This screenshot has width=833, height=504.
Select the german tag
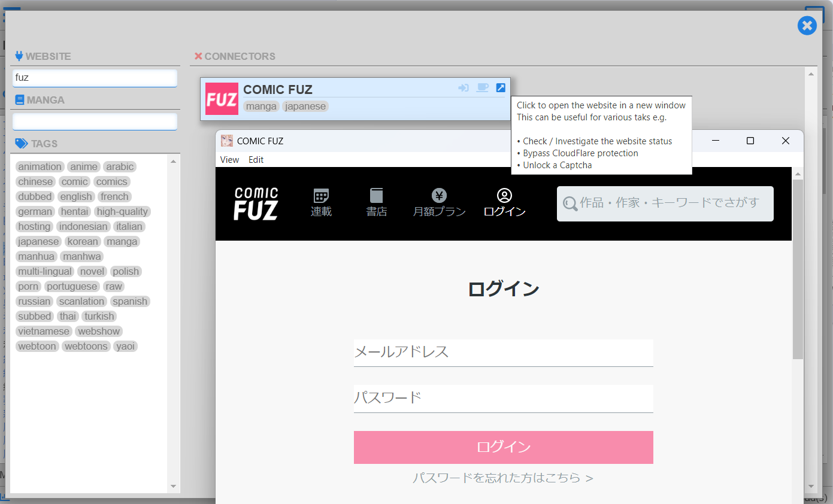pos(35,211)
